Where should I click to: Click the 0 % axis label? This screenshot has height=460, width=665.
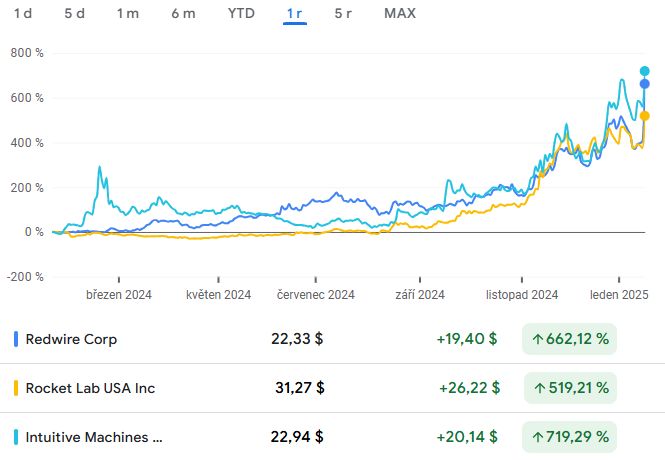tap(34, 232)
